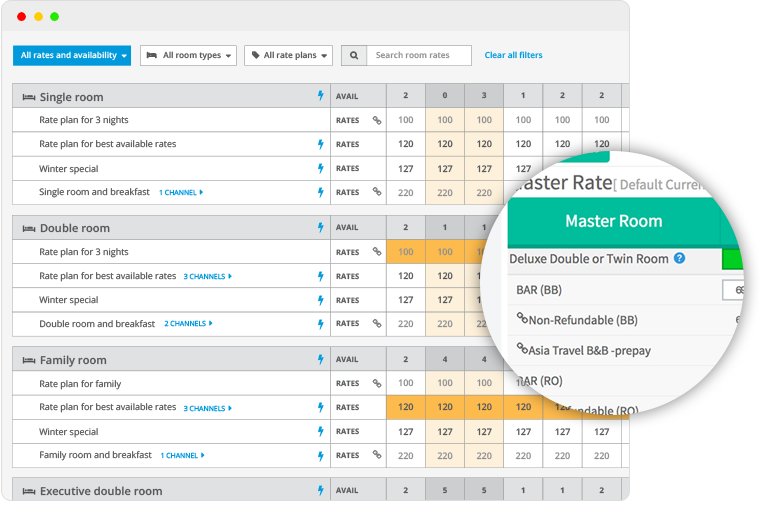Click lightning icon for Family room and breakfast
Screen dimensions: 760x520
(320, 456)
